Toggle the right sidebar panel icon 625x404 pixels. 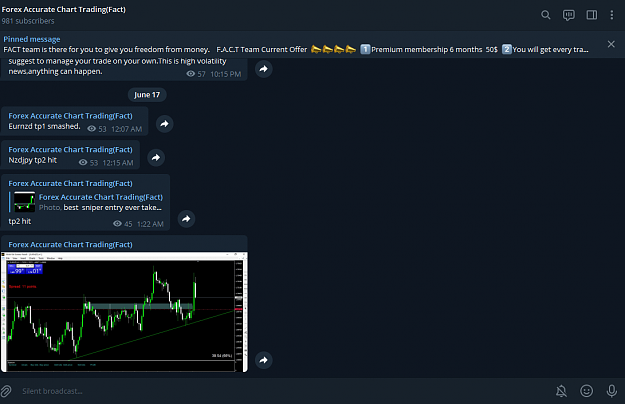click(x=592, y=15)
